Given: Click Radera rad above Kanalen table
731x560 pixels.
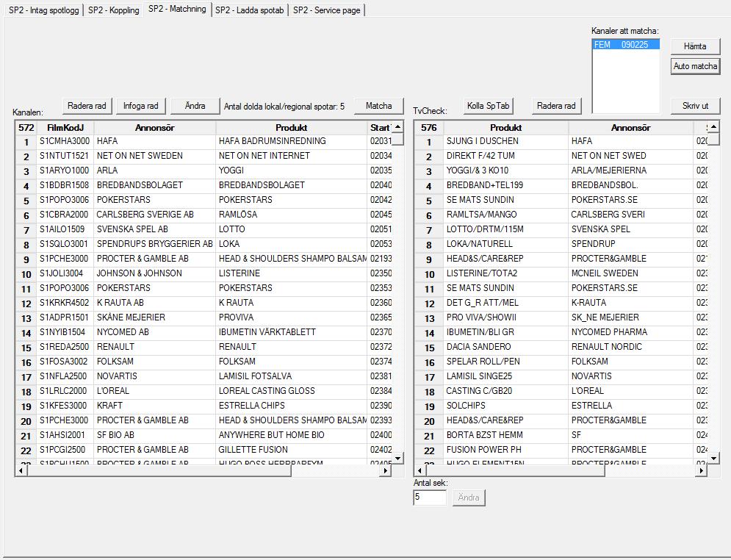Looking at the screenshot, I should point(87,106).
